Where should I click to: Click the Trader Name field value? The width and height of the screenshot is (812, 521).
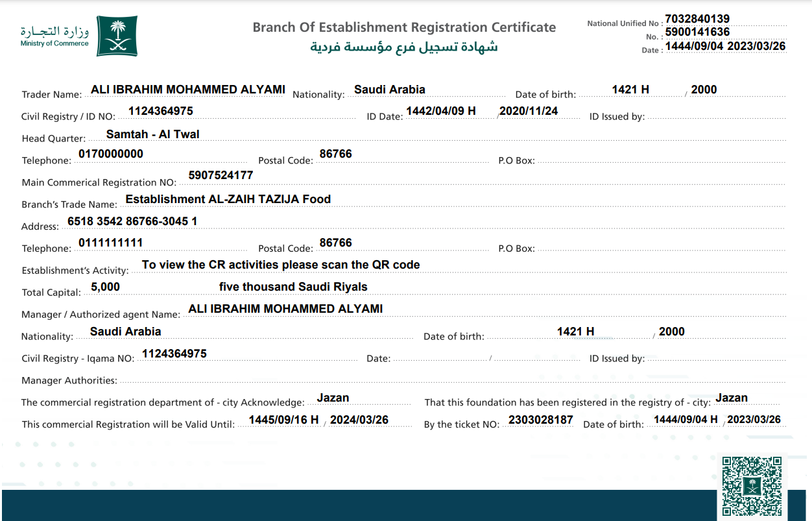[x=188, y=90]
